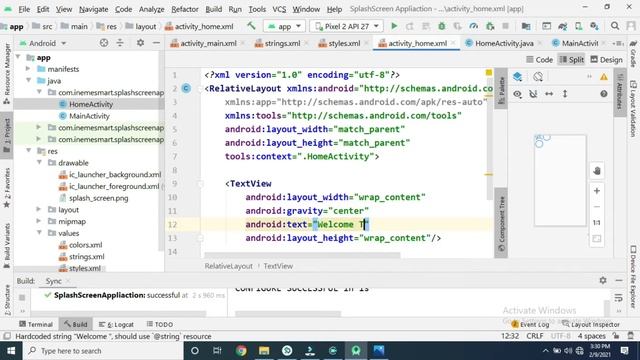Select MainActivity in project tree

tap(89, 116)
